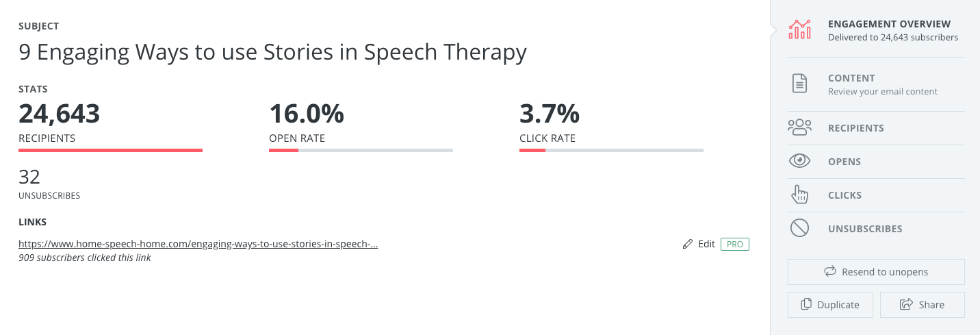The width and height of the screenshot is (980, 335).
Task: Click the Unsubscribes prohibited circle icon
Action: tap(799, 228)
